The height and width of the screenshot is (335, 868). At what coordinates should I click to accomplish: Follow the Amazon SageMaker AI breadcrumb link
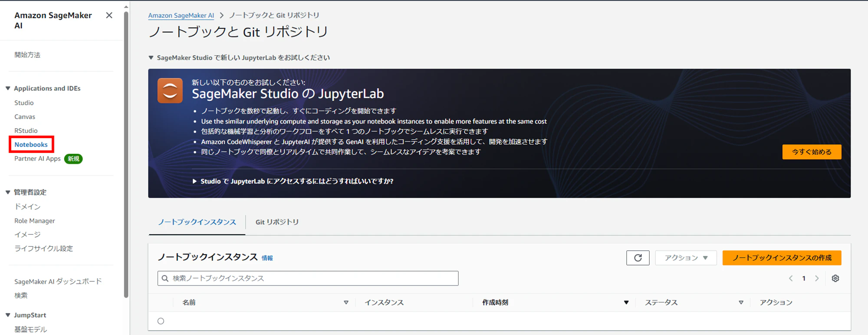[181, 16]
